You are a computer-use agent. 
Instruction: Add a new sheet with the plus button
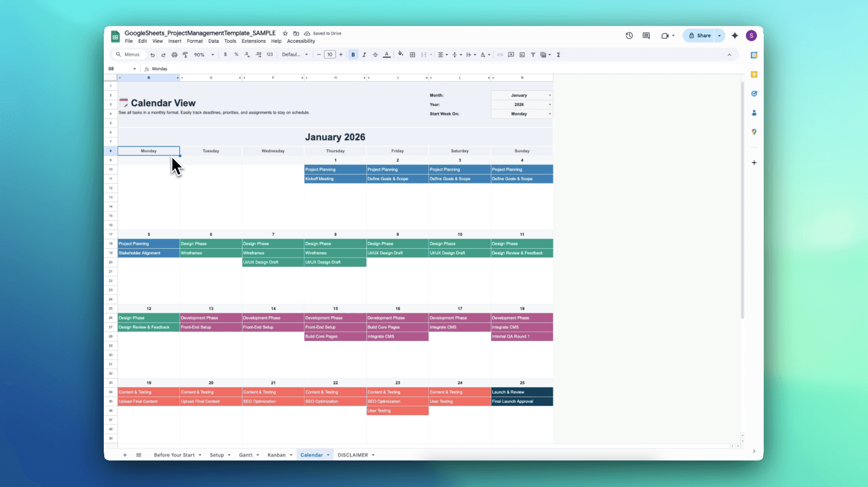pos(125,455)
